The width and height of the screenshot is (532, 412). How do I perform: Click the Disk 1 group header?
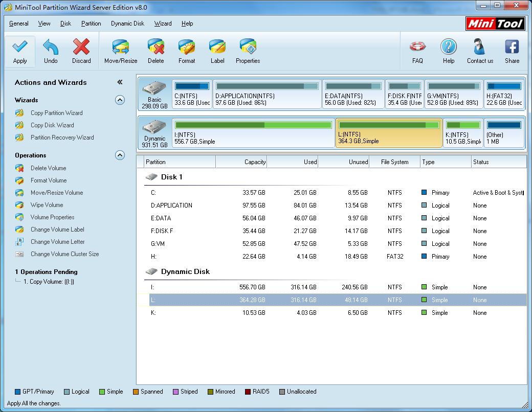pyautogui.click(x=171, y=177)
